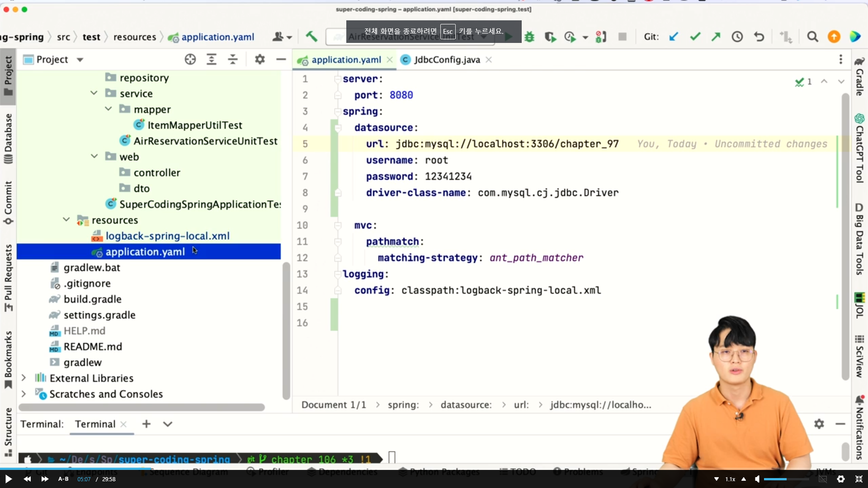Click resources in the breadcrumb path
The image size is (868, 488).
point(135,37)
